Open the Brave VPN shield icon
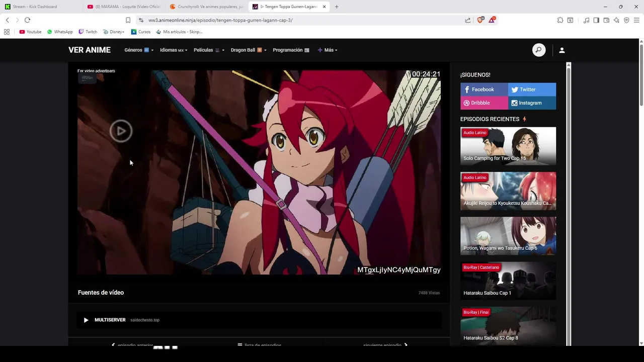 [x=626, y=20]
